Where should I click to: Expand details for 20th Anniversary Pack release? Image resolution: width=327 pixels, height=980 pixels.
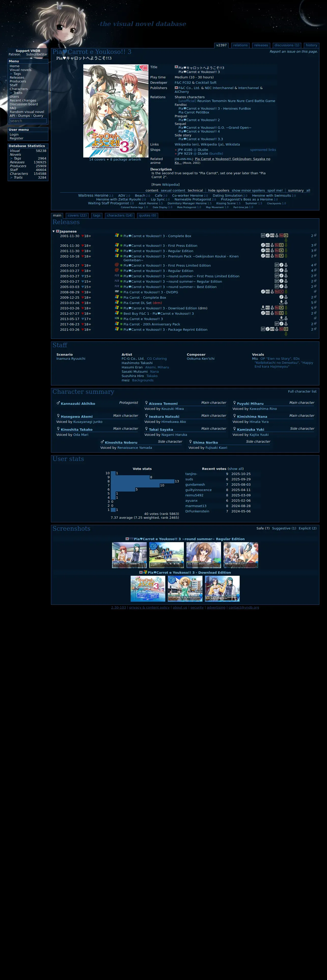coord(121,324)
